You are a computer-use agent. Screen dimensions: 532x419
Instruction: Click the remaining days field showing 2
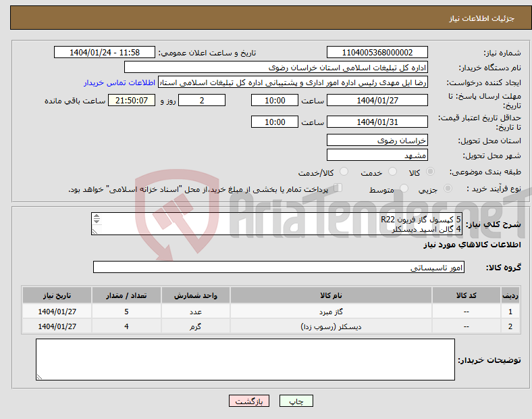202,100
